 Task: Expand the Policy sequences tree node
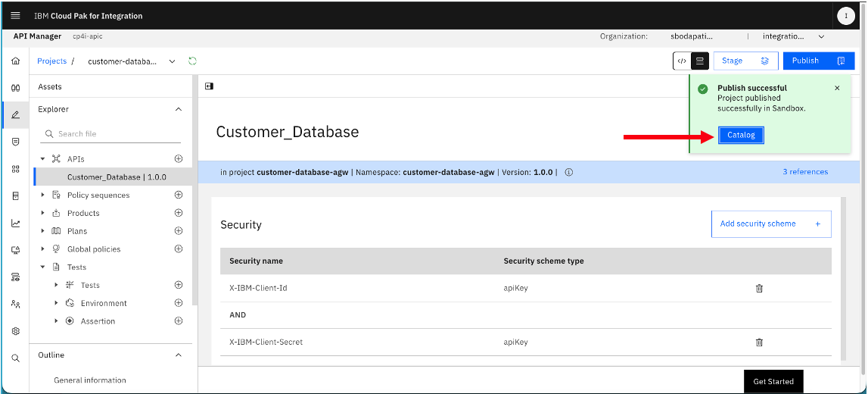(x=42, y=195)
